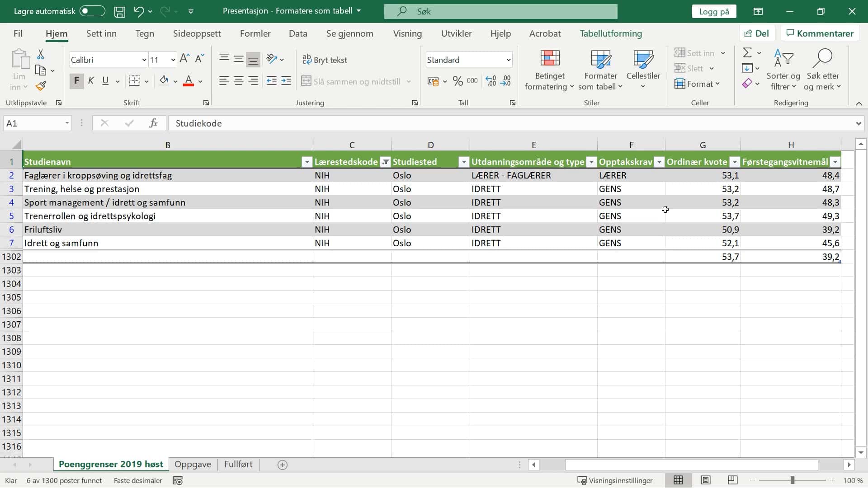Viewport: 868px width, 488px height.
Task: Open Sorter og filtrer menu
Action: click(783, 70)
